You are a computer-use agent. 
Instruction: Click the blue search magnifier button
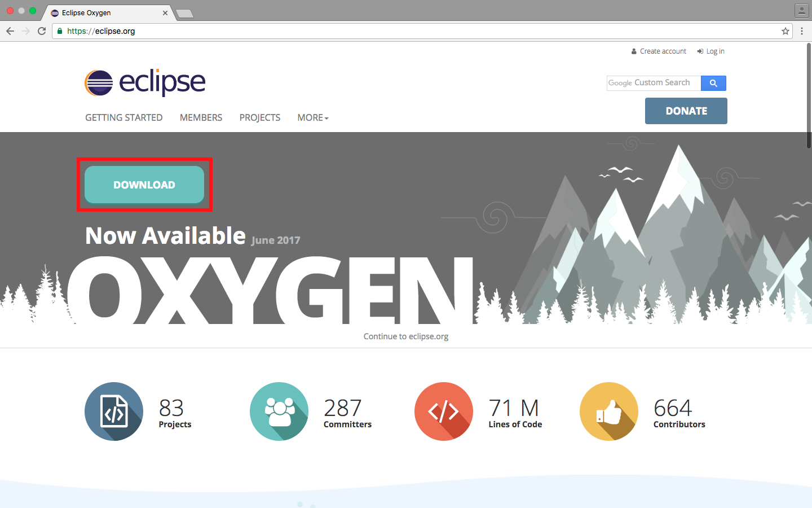click(713, 83)
